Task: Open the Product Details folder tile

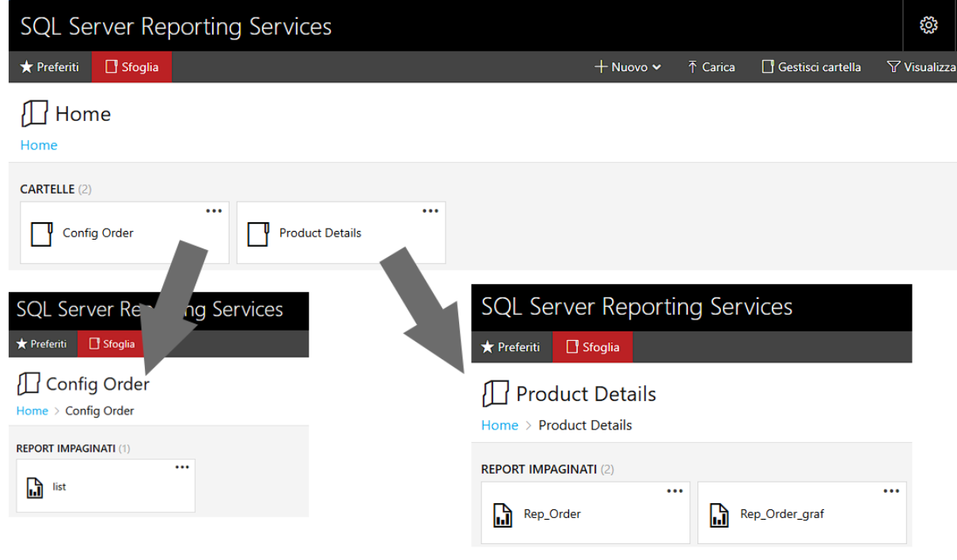Action: [x=341, y=233]
